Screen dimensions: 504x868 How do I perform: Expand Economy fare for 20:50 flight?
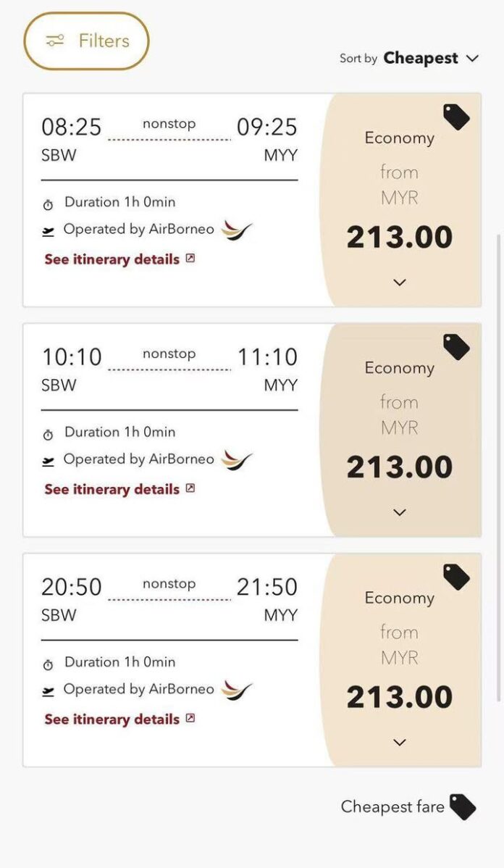[400, 742]
